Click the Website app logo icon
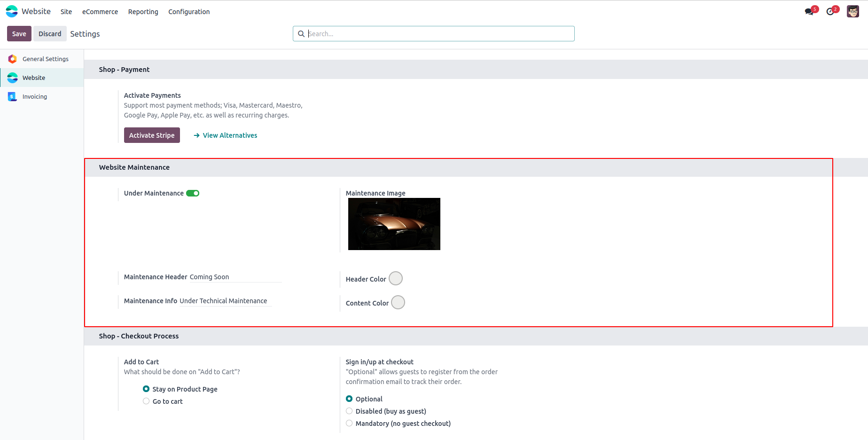The width and height of the screenshot is (868, 440). 12,11
